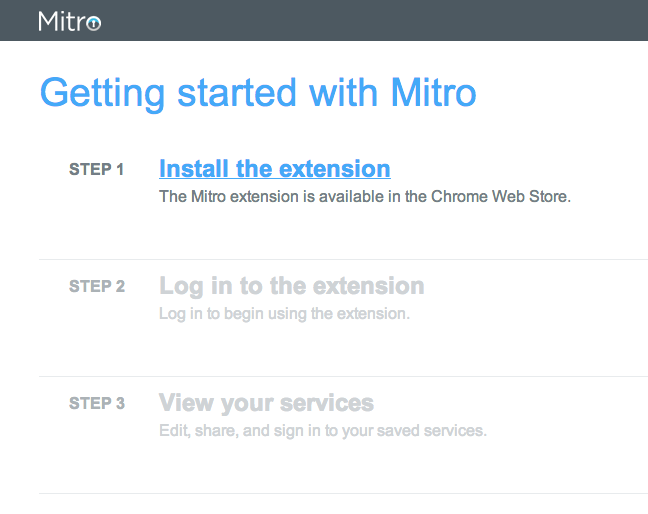Click the Log in to begin using text

284,314
